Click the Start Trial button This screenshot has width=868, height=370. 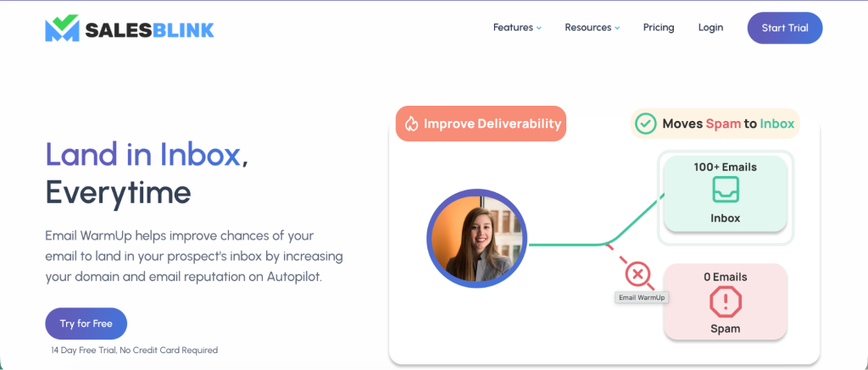click(x=784, y=28)
